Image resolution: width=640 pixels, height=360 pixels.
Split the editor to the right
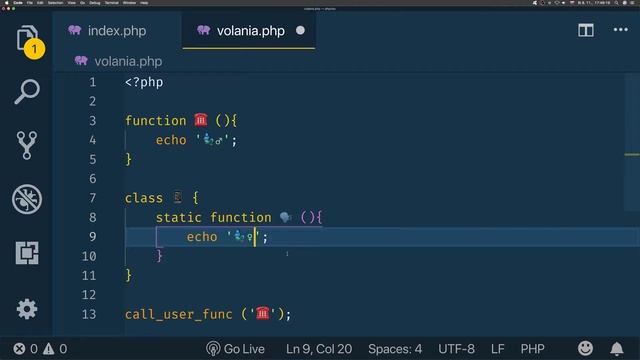coord(586,30)
